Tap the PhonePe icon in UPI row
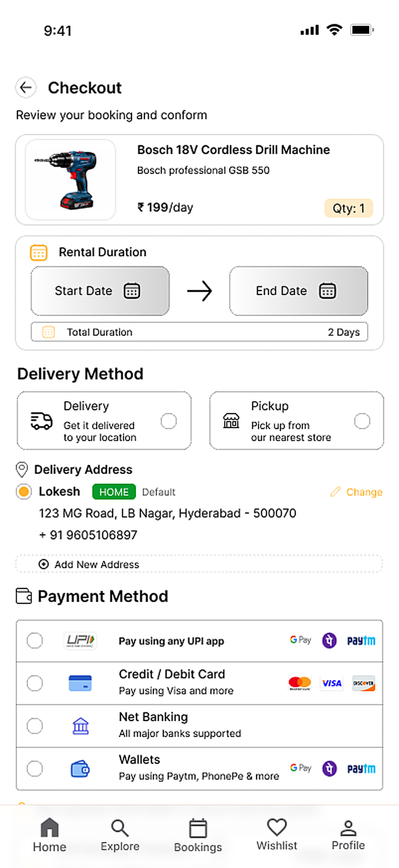Viewport: 399px width, 868px height. coord(329,640)
